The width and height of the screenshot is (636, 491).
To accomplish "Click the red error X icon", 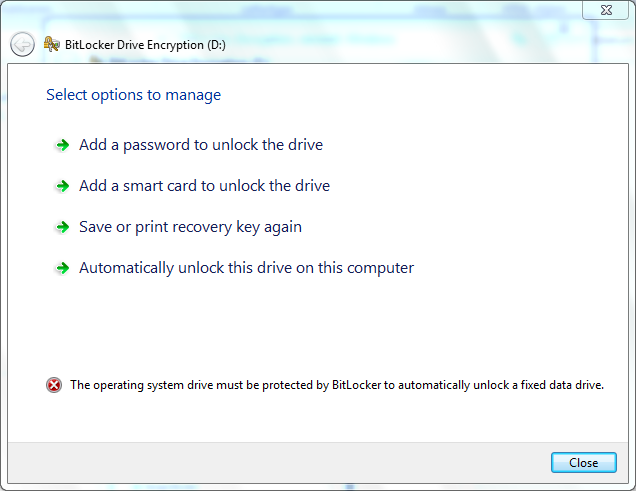I will (54, 385).
